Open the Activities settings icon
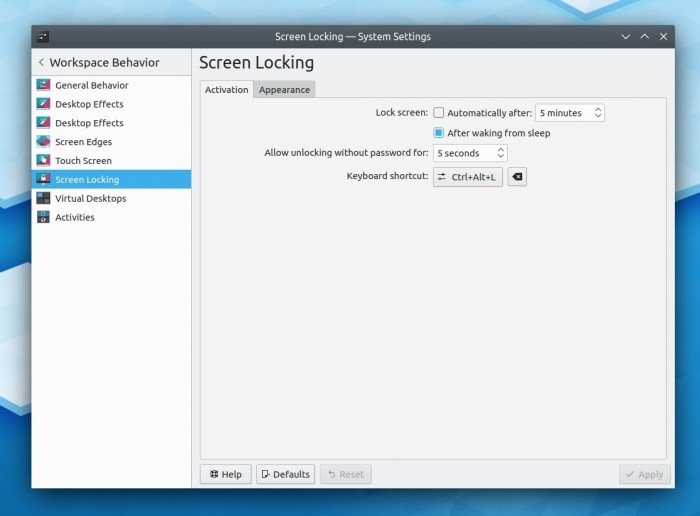 (43, 217)
